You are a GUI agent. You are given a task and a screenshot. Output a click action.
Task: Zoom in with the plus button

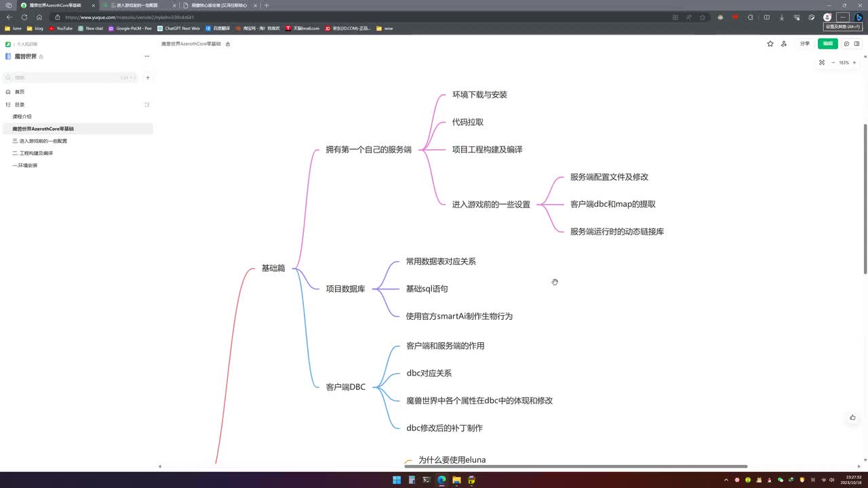coord(854,62)
